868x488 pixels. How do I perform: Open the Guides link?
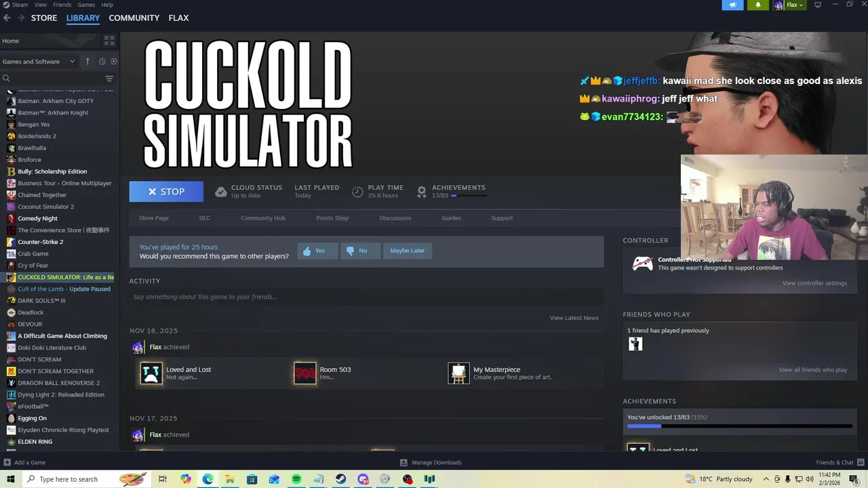click(451, 218)
